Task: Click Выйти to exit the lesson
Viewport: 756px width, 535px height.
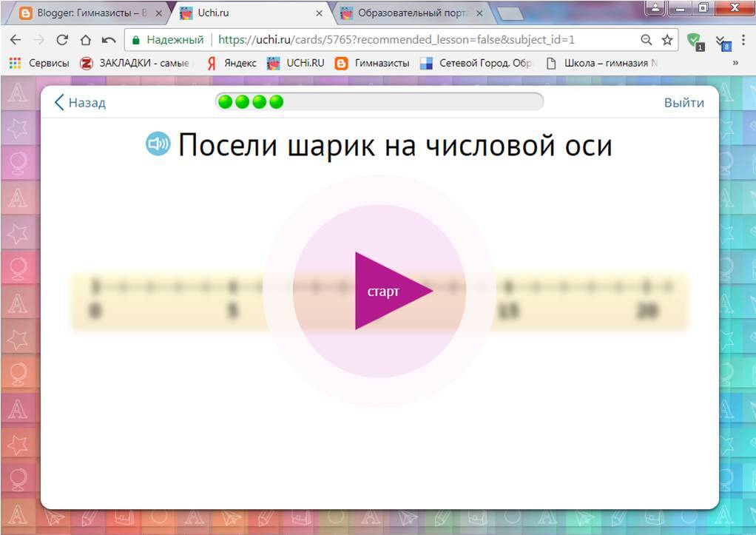Action: 684,102
